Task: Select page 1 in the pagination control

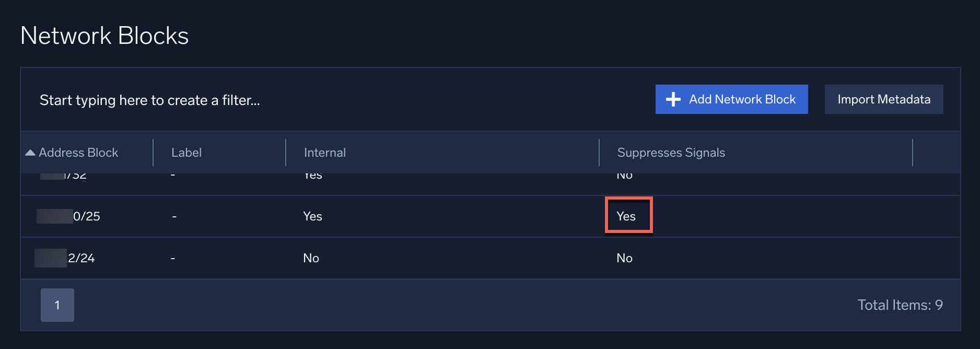Action: coord(57,305)
